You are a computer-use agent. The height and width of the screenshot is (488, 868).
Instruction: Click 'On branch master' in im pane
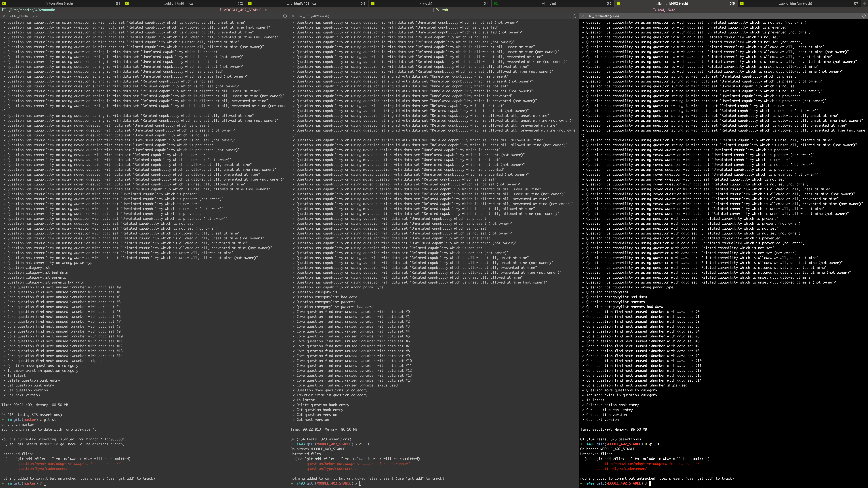[17, 424]
